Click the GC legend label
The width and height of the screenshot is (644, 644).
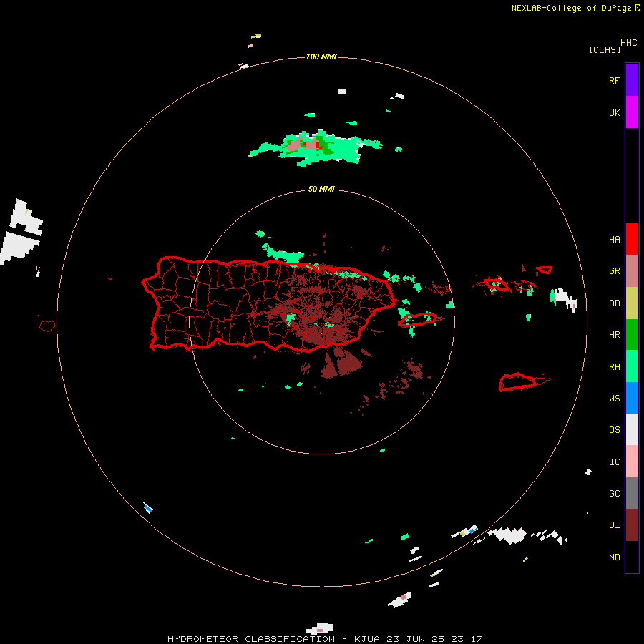coord(614,493)
